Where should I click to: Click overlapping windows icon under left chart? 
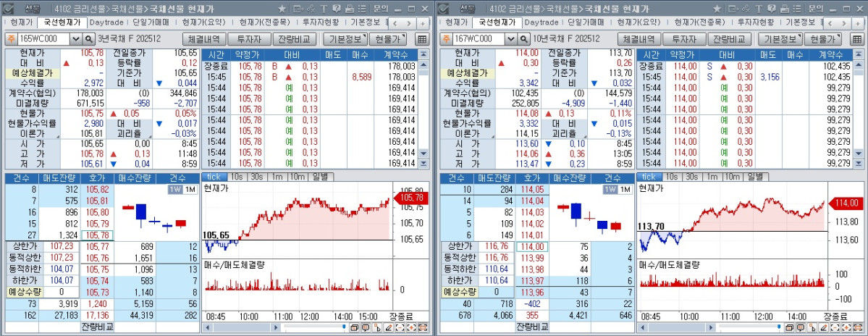click(x=355, y=328)
